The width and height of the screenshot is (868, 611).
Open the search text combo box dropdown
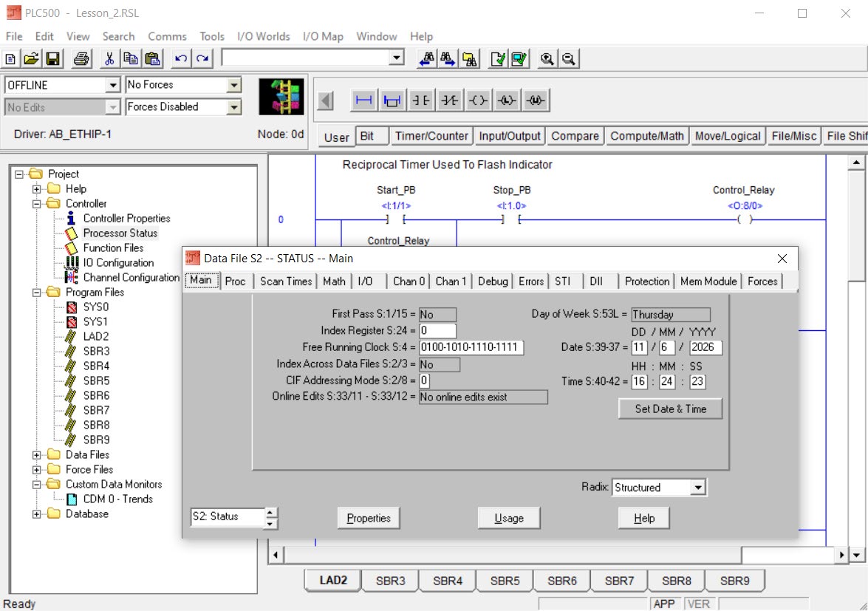click(x=397, y=58)
